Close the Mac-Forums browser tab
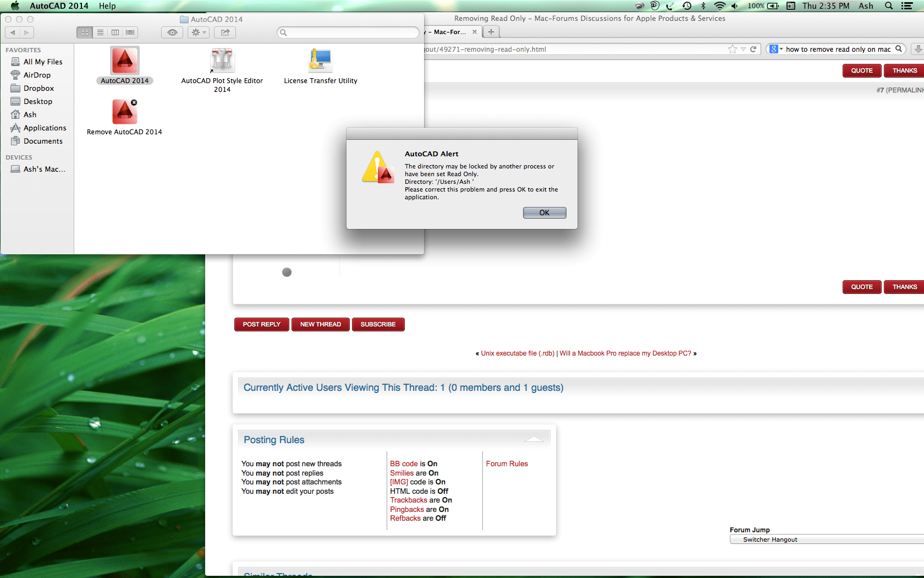 (x=475, y=32)
